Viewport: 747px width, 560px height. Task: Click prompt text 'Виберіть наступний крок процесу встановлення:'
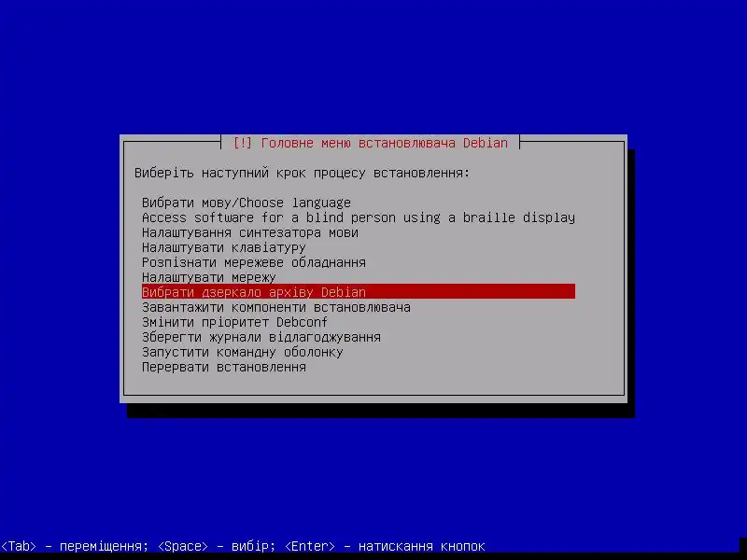[302, 173]
